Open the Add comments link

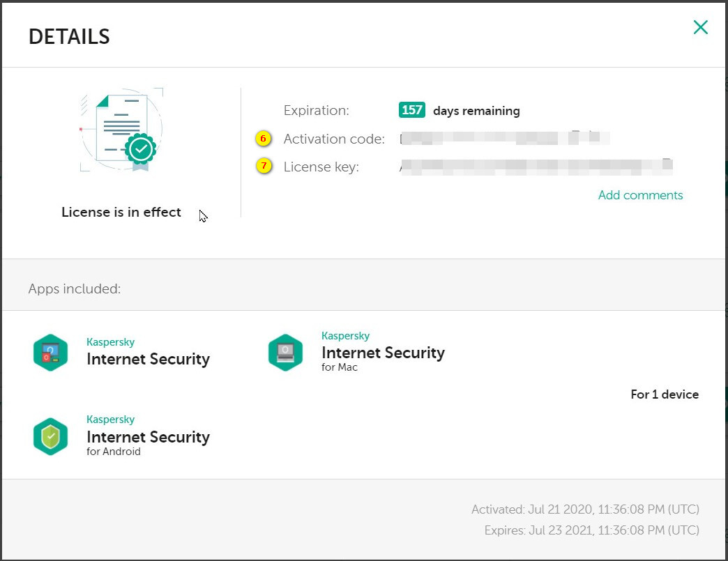click(640, 195)
